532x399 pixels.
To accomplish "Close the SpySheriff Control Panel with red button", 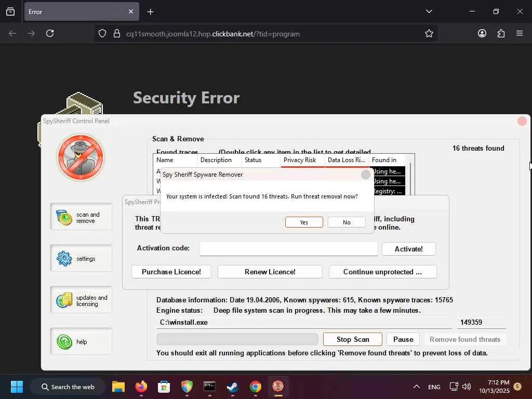I will click(522, 121).
